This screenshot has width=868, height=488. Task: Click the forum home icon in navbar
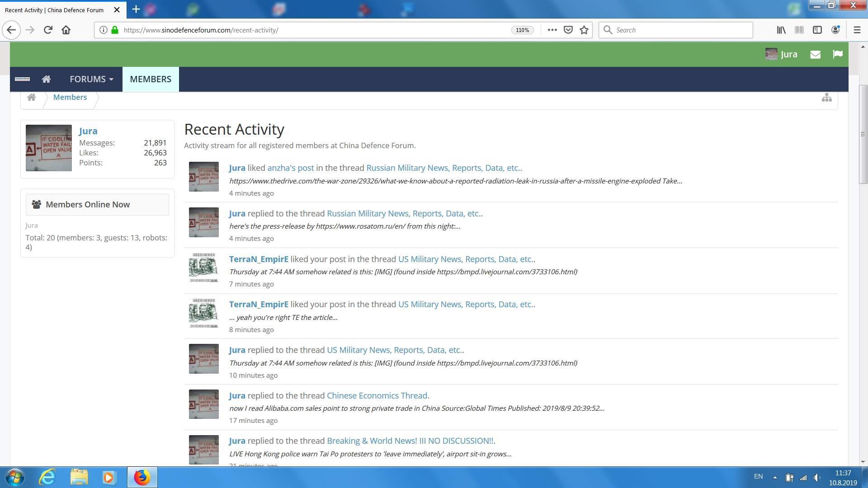click(46, 80)
